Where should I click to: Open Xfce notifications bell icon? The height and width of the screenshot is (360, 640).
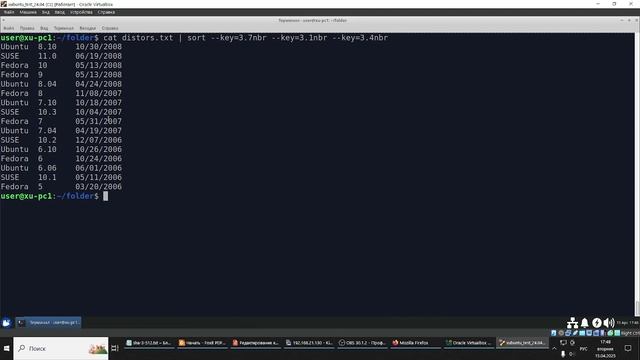pos(584,323)
